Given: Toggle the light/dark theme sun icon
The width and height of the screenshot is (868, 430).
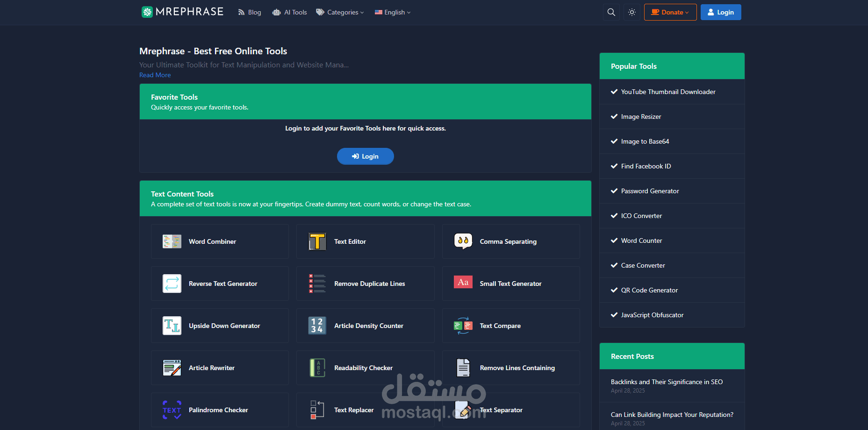Looking at the screenshot, I should coord(632,12).
